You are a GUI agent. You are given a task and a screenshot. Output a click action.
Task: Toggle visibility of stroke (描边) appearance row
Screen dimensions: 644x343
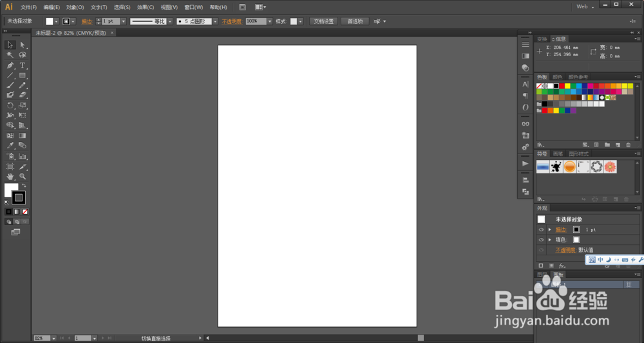tap(542, 230)
